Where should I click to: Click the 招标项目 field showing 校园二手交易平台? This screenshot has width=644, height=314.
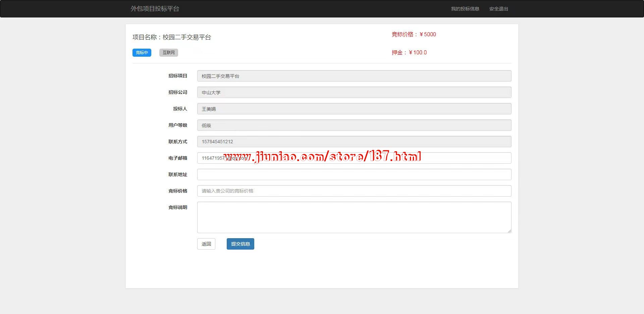click(x=354, y=76)
